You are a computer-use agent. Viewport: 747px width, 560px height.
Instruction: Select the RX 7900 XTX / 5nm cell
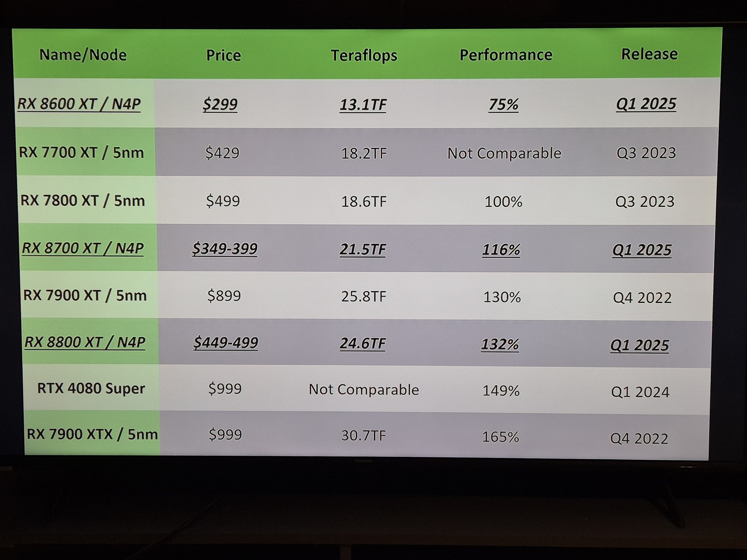(x=92, y=434)
